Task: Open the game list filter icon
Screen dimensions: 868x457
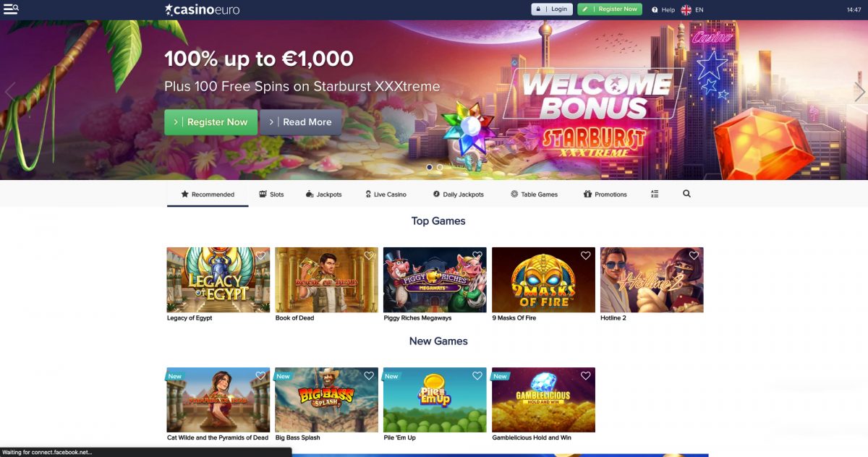Action: tap(655, 194)
